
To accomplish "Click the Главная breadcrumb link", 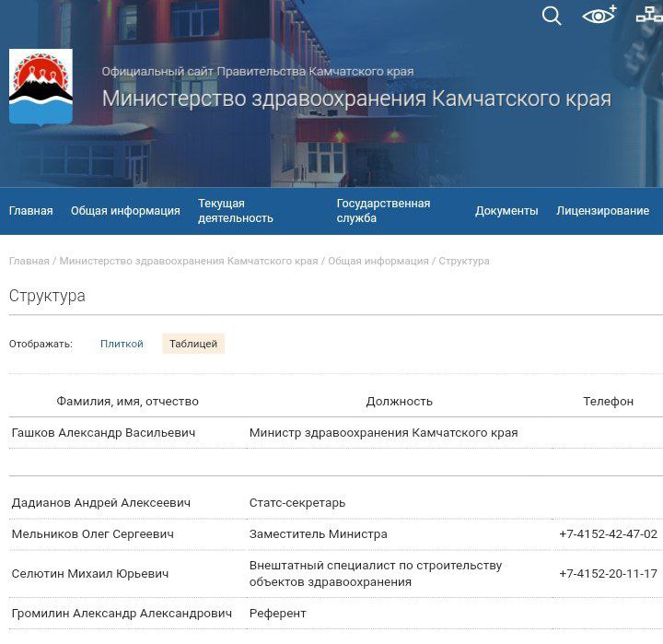I will [29, 261].
